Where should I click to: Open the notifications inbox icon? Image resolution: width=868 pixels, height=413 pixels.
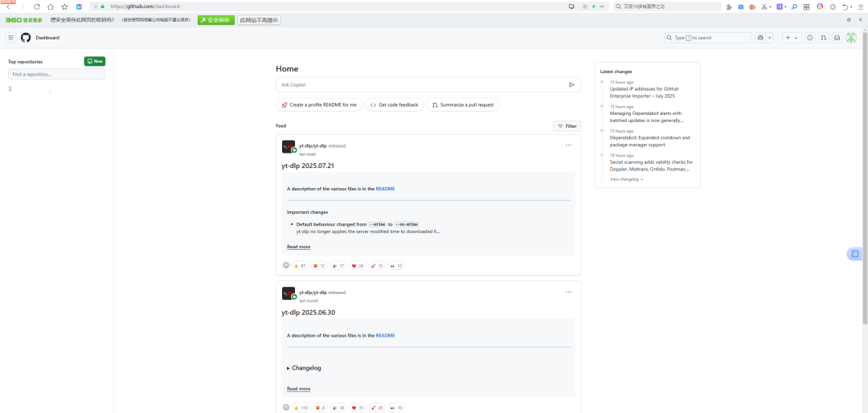click(837, 38)
